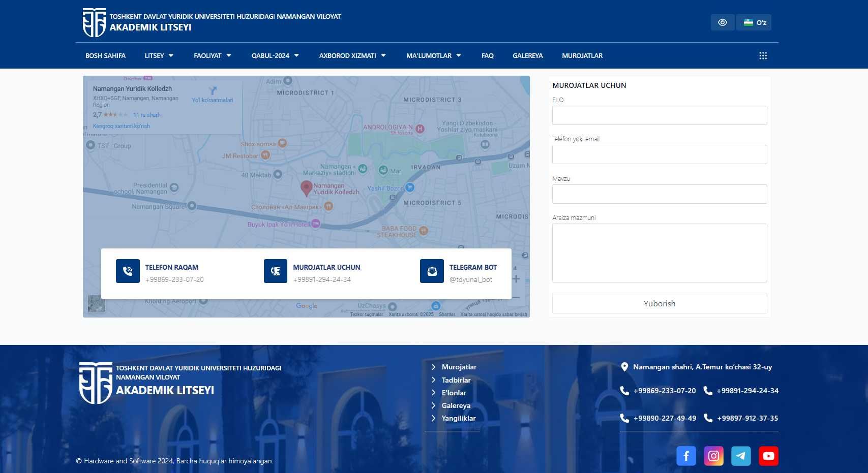The height and width of the screenshot is (473, 868).
Task: Click the JM Restobar map marker
Action: tap(265, 155)
